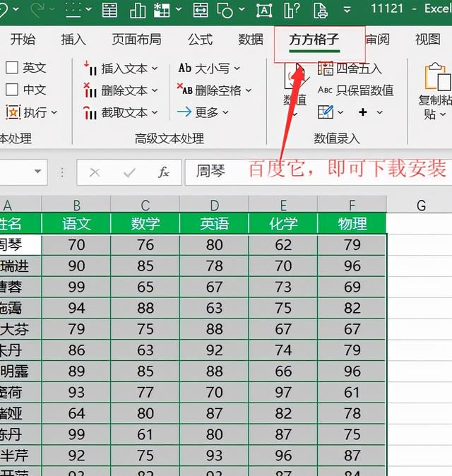Tick the 英文 checkbox
This screenshot has height=476, width=452.
tap(12, 67)
